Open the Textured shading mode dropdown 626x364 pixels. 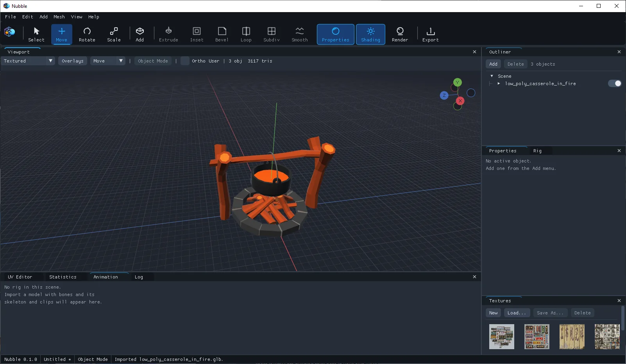pyautogui.click(x=28, y=61)
